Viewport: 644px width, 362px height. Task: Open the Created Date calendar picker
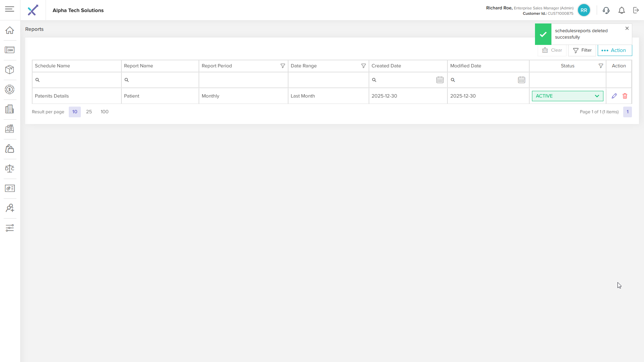click(x=440, y=80)
